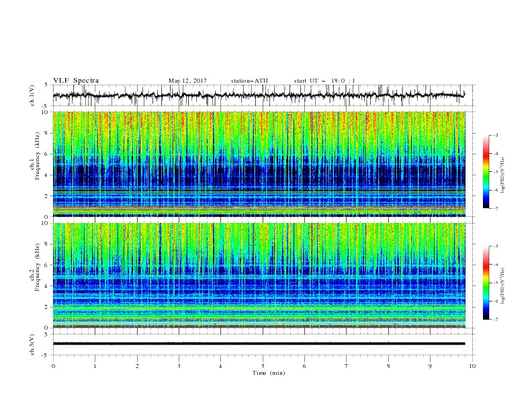Viewport: 532px width, 411px height.
Task: Click the ch.2 spectrogram color scale bar
Action: click(486, 283)
